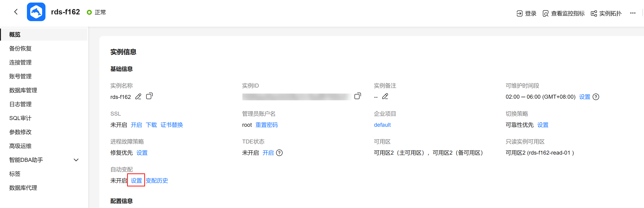Viewport: 644px width, 208px height.
Task: Click the edit pencil next to instance name
Action: (138, 97)
